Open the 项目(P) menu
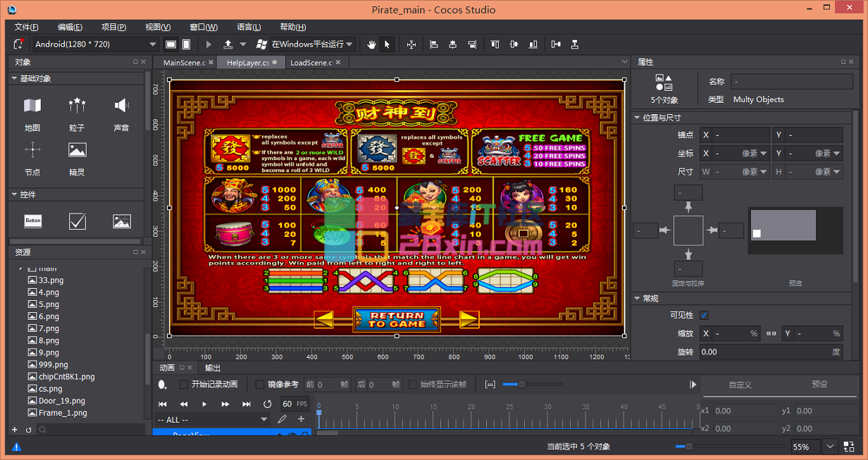This screenshot has height=460, width=868. [x=113, y=27]
